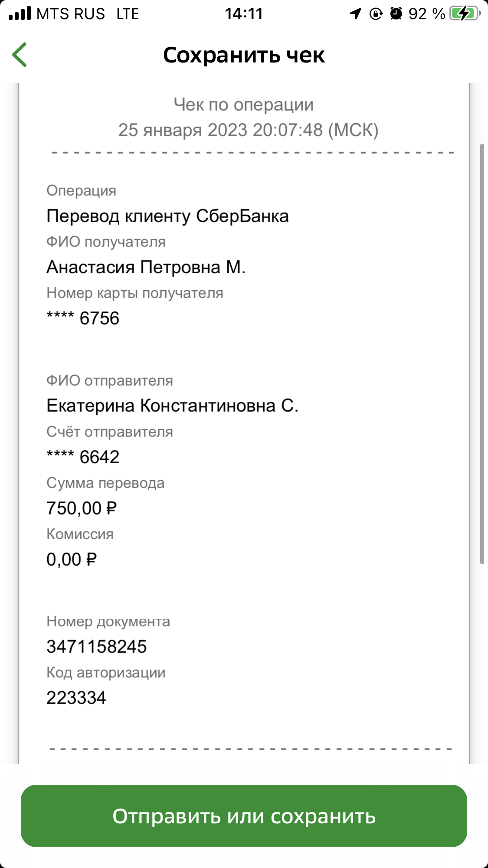Select authorization code 223334
The image size is (488, 868).
[76, 698]
